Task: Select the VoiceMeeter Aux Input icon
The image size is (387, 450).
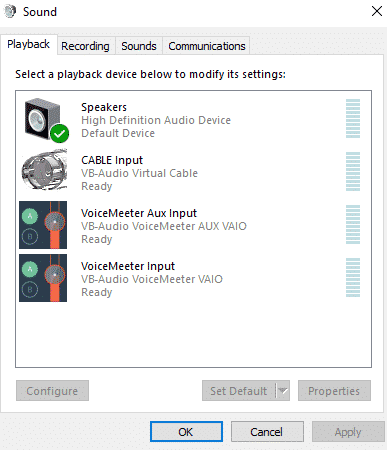Action: tap(43, 225)
